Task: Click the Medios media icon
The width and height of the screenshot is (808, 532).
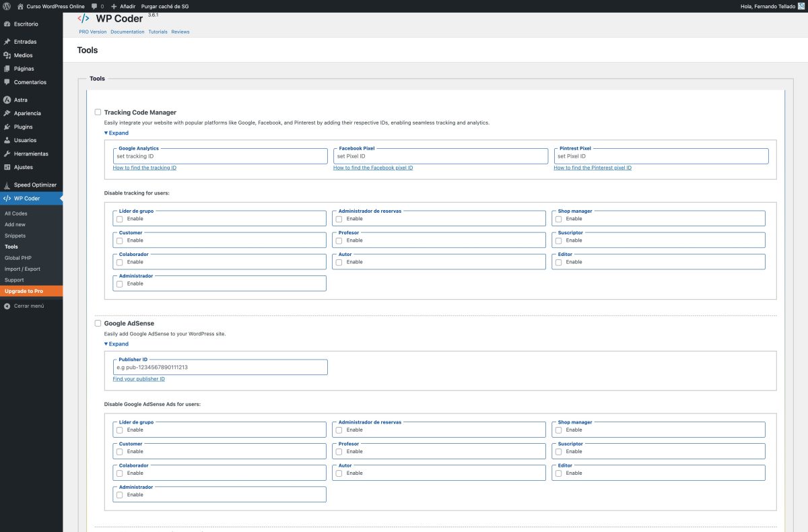Action: click(7, 55)
